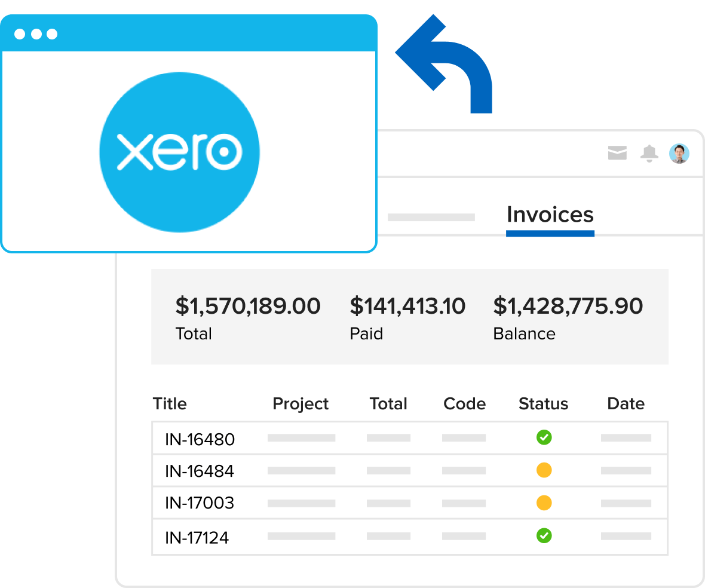Click green status icon for IN-17124

(x=544, y=535)
